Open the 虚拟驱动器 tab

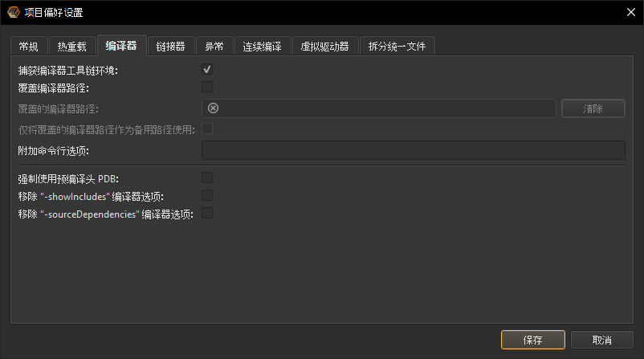coord(325,47)
